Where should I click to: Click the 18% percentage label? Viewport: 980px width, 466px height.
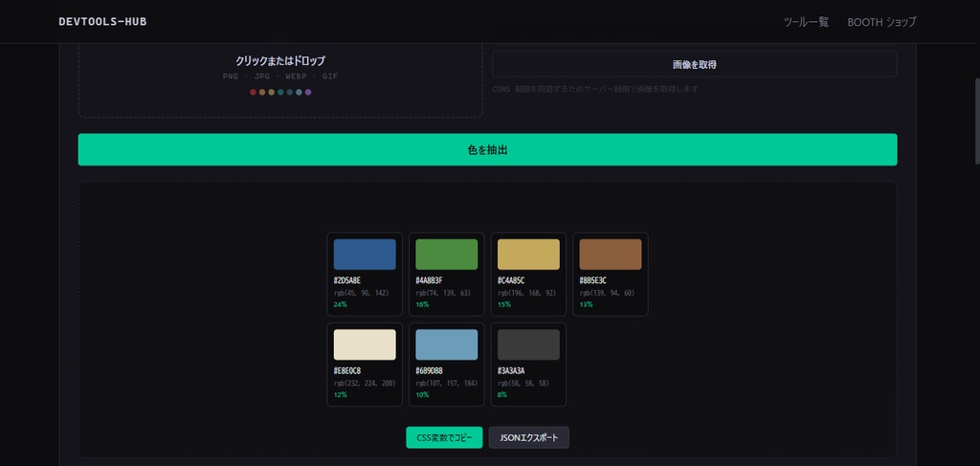click(x=422, y=305)
